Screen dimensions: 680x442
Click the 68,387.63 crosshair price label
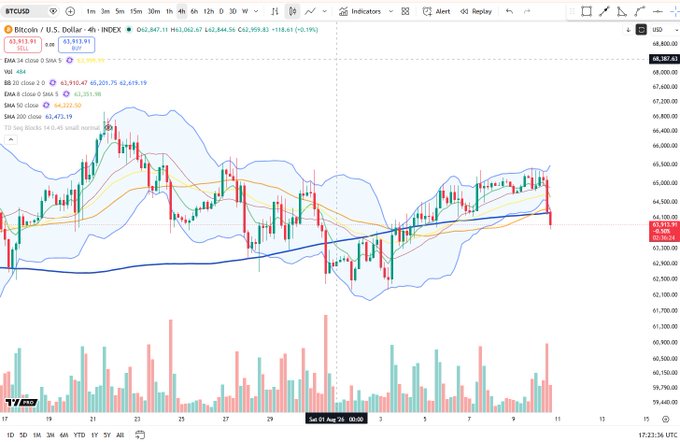click(664, 59)
